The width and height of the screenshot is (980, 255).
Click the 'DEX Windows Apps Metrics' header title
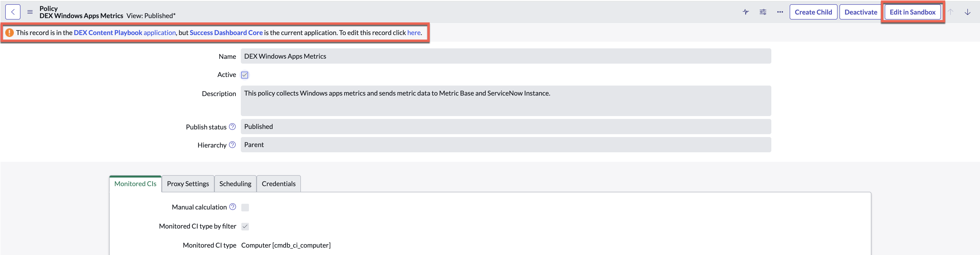tap(81, 15)
